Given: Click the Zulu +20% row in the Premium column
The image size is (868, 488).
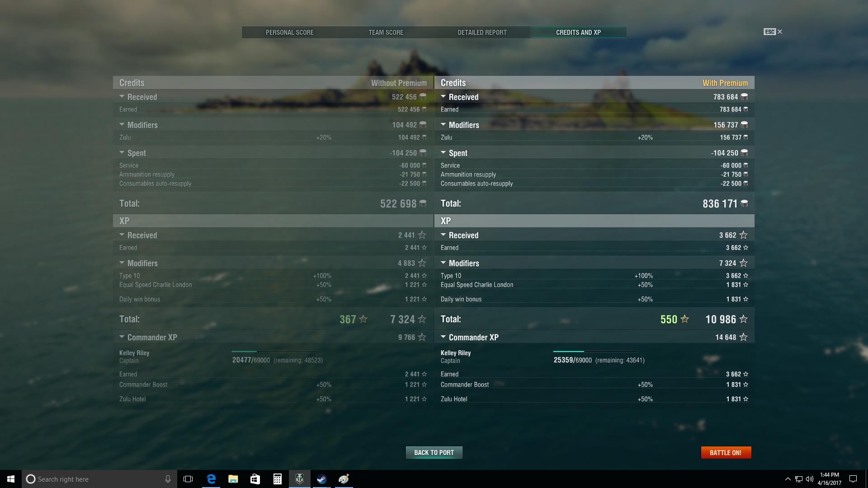Looking at the screenshot, I should 594,137.
